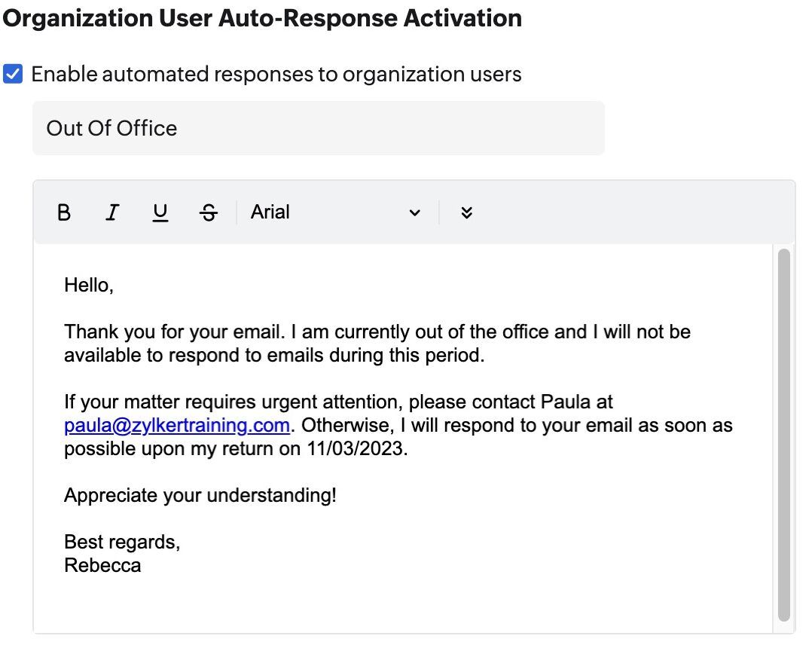Select the Organization User Auto-Response Activation heading

(263, 18)
